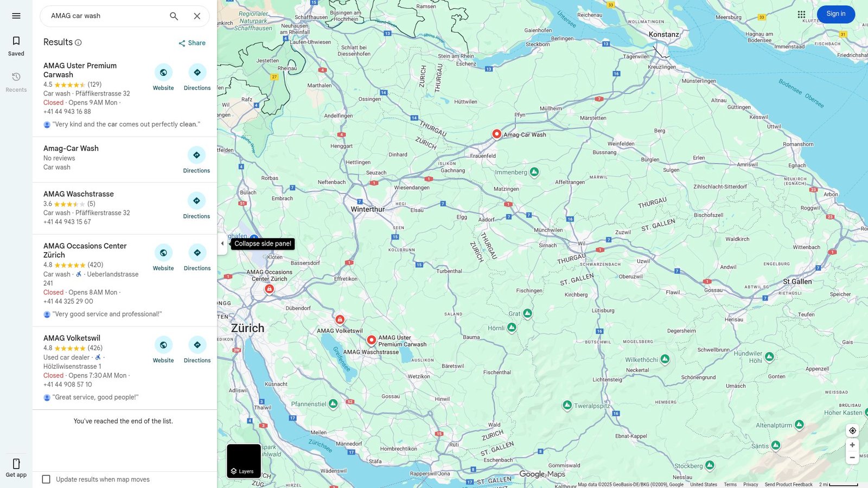The width and height of the screenshot is (868, 488).
Task: Open the Google apps grid
Action: point(801,14)
